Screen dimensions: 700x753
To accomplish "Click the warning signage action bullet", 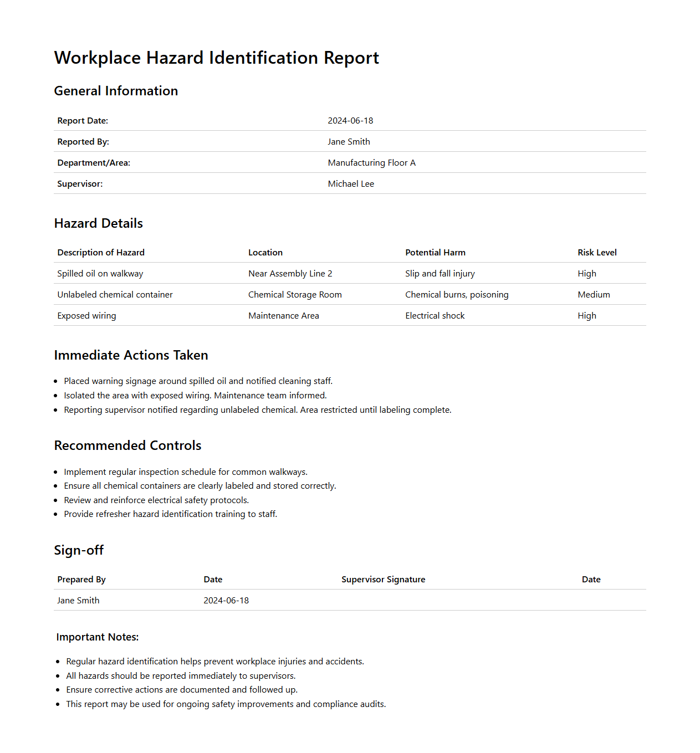I will (x=198, y=381).
